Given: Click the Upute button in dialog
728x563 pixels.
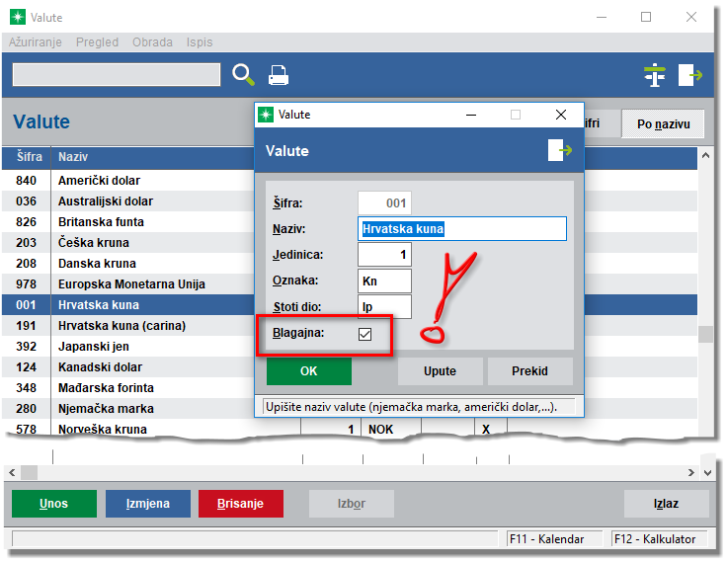Looking at the screenshot, I should click(441, 371).
